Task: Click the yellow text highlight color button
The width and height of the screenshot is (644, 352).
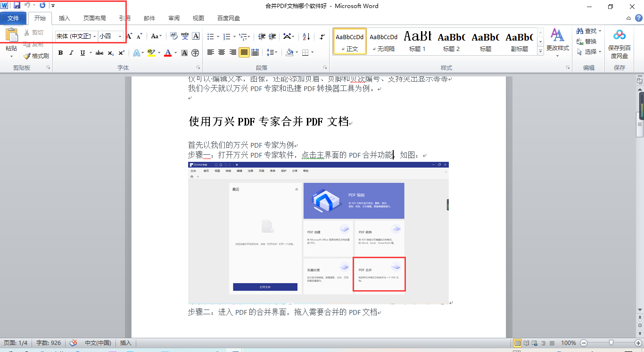Action: (x=151, y=53)
